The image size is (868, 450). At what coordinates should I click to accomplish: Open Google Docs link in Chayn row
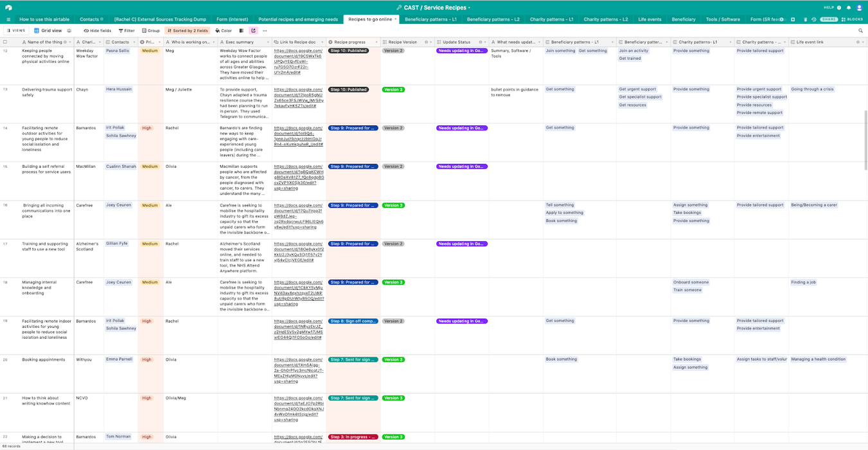click(299, 97)
